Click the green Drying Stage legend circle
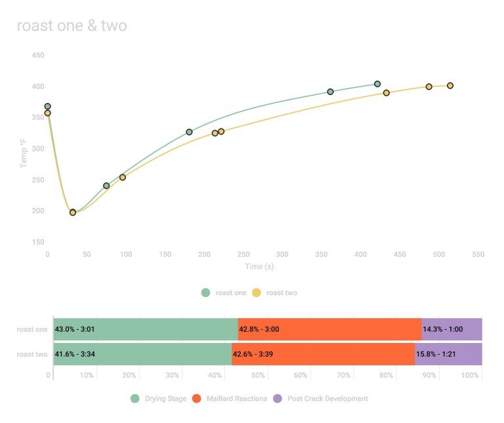504x423 pixels. pos(135,398)
